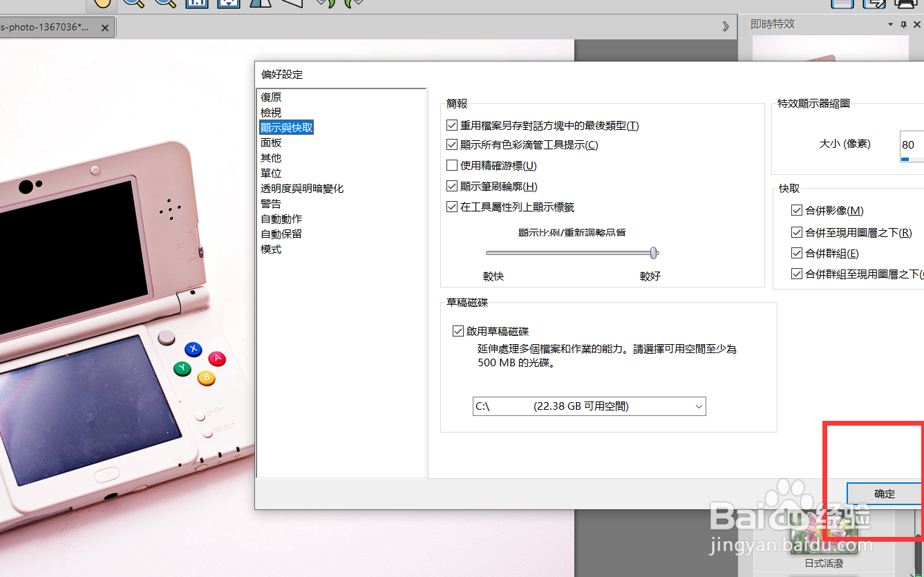Close the 即時特效 panel

(916, 24)
